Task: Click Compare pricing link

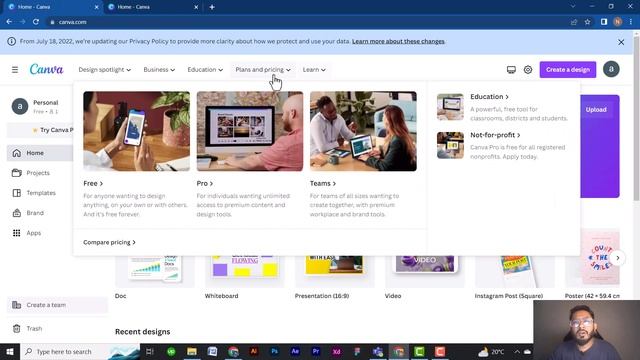Action: [x=109, y=242]
